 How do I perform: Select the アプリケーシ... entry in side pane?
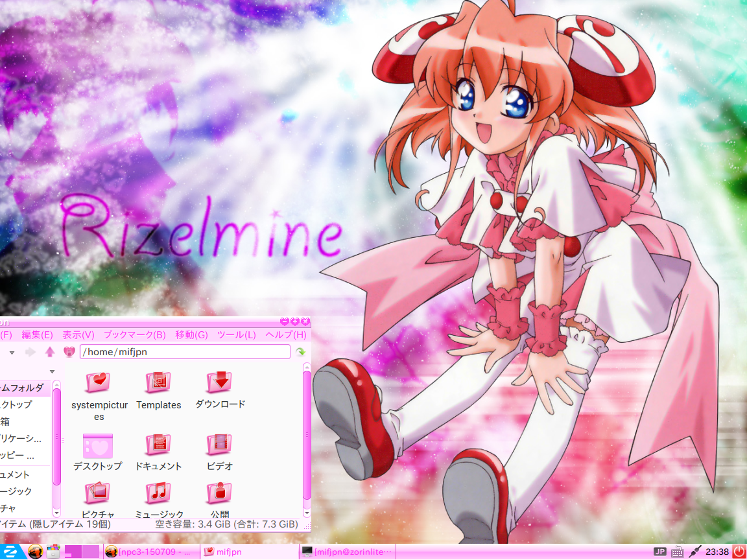click(25, 438)
